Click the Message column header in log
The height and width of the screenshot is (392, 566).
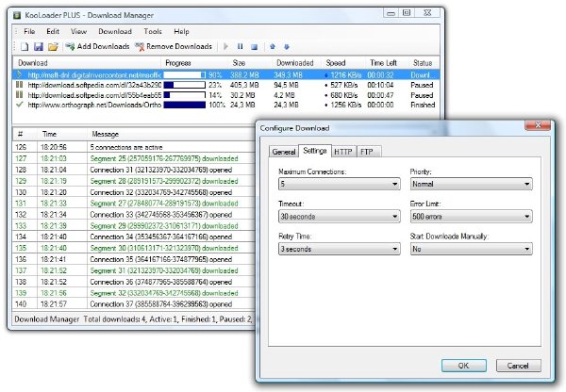pyautogui.click(x=171, y=134)
